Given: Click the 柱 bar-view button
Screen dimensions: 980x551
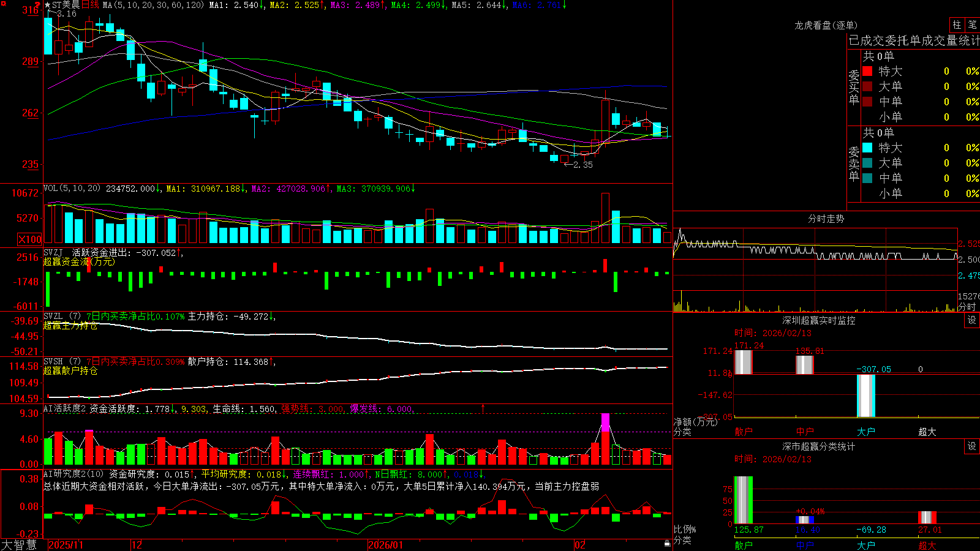Looking at the screenshot, I should coord(957,25).
